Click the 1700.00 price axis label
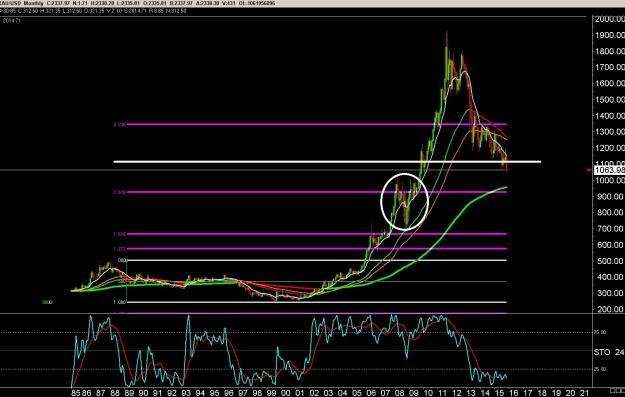Screen dimensions: 625x397 (x=610, y=67)
